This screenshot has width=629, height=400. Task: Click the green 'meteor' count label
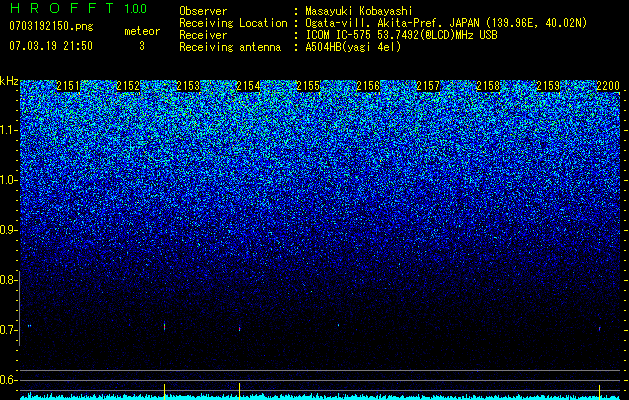[x=142, y=31]
